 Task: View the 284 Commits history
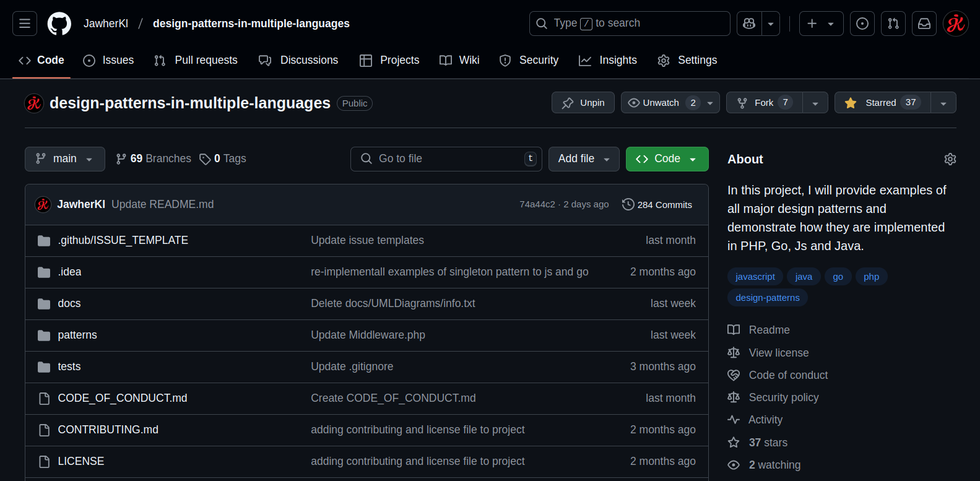(657, 205)
